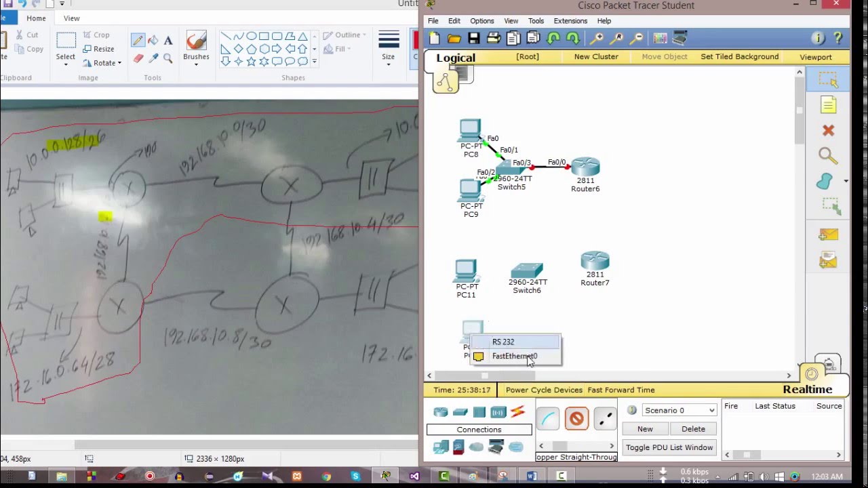
Task: Select the Inspect magnifier tool
Action: pos(828,156)
